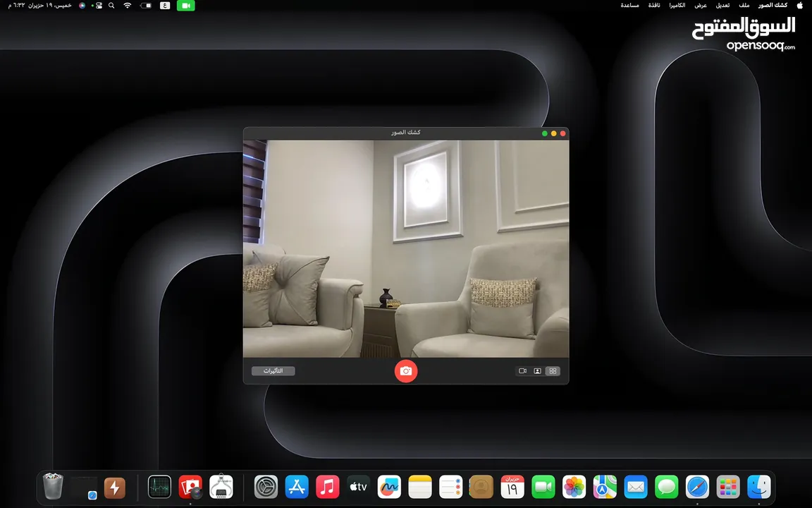
Task: Open the نافذة (Window) menu
Action: (654, 5)
